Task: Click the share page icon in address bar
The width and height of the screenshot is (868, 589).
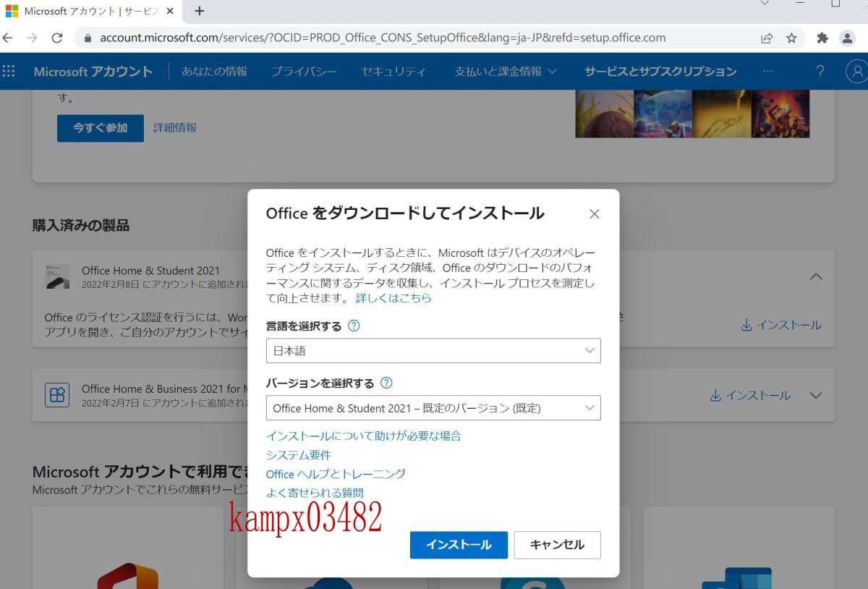Action: click(767, 38)
